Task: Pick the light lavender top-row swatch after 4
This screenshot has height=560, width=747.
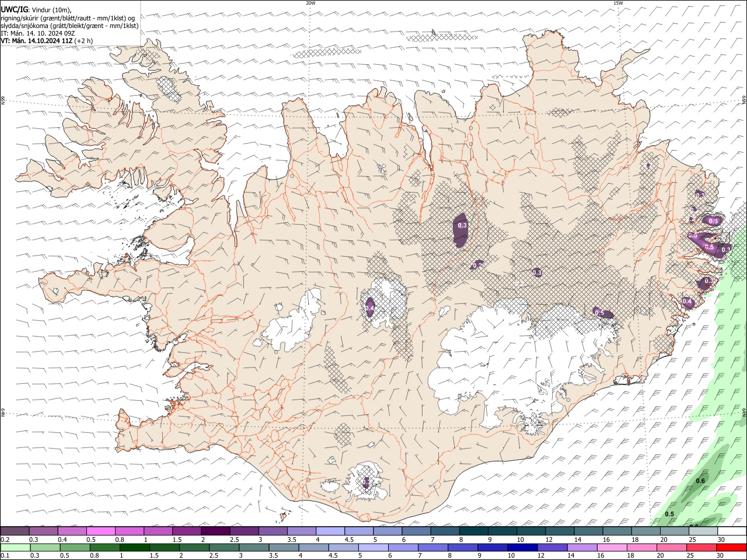Action: (330, 531)
